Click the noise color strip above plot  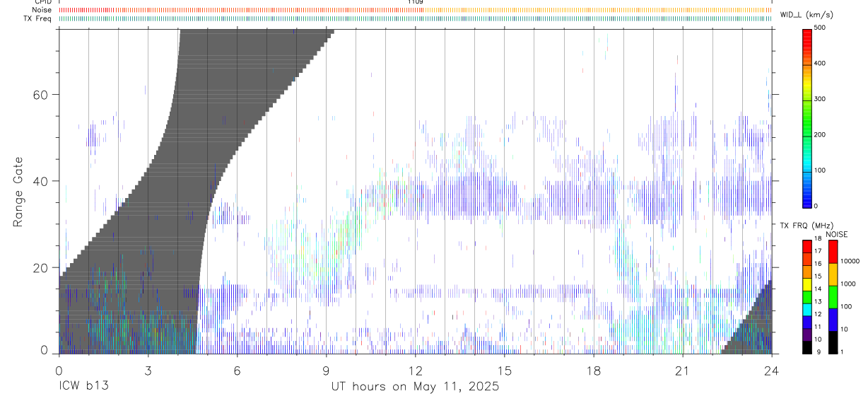(415, 10)
